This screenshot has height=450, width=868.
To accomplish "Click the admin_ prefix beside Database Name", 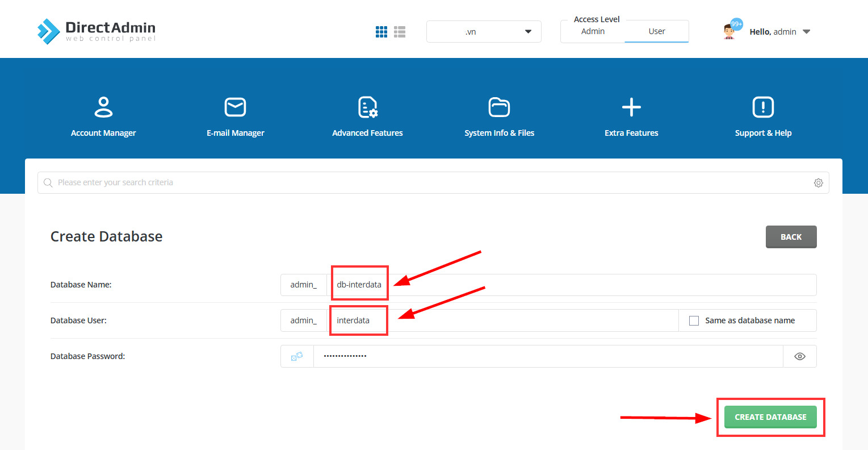I will click(x=304, y=285).
